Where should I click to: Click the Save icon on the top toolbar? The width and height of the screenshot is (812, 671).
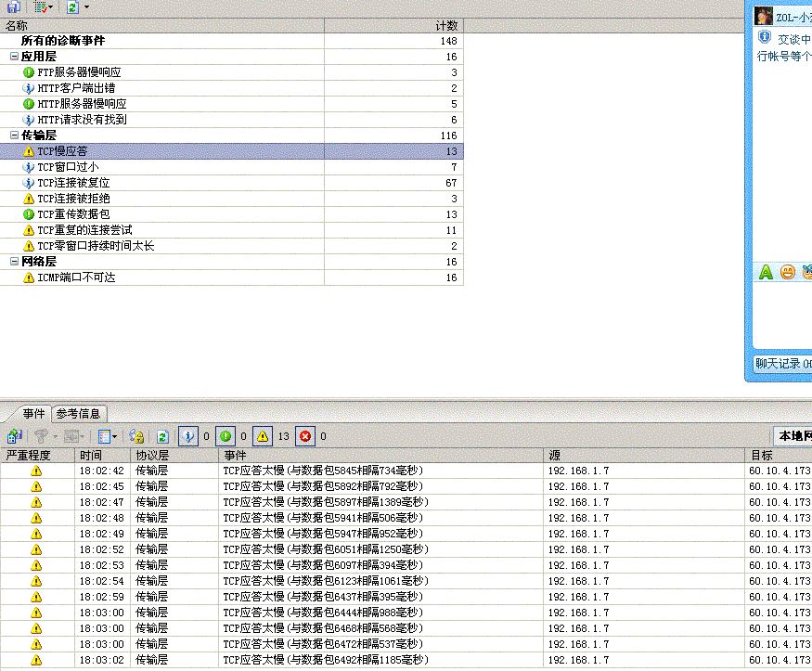click(13, 6)
